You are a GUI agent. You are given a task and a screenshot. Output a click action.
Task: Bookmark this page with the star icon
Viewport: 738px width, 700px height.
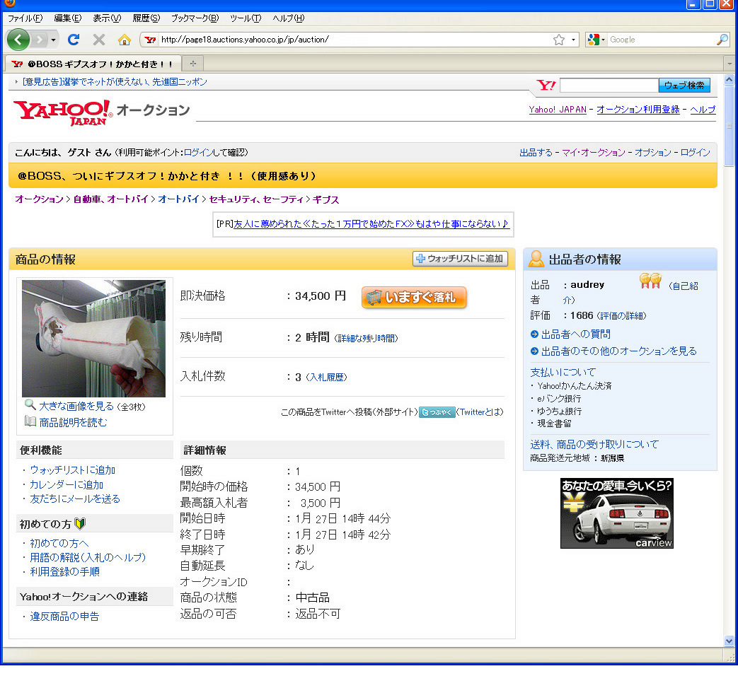559,40
